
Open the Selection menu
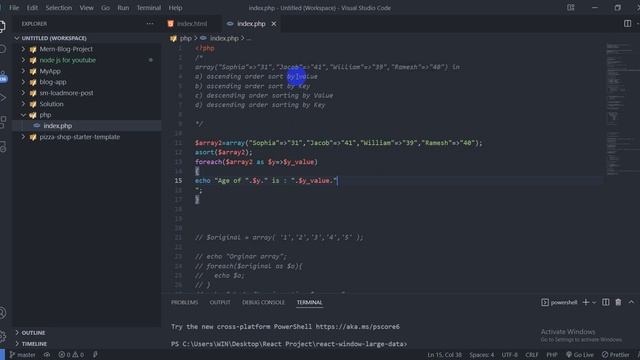[59, 8]
